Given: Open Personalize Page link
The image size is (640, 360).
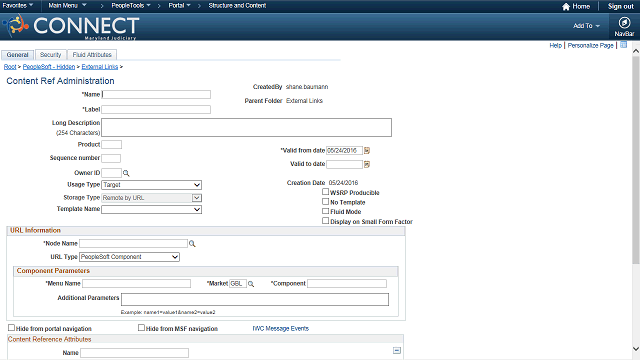Looking at the screenshot, I should click(x=590, y=45).
